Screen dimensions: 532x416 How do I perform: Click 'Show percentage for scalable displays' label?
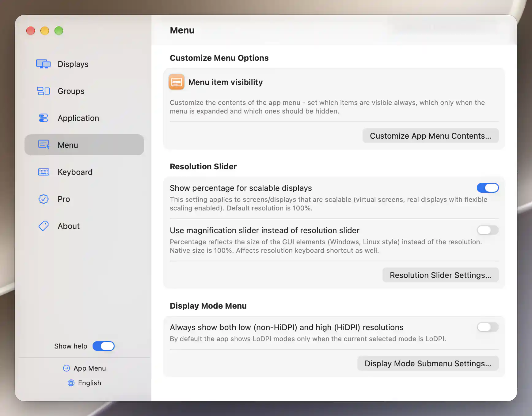coord(241,188)
